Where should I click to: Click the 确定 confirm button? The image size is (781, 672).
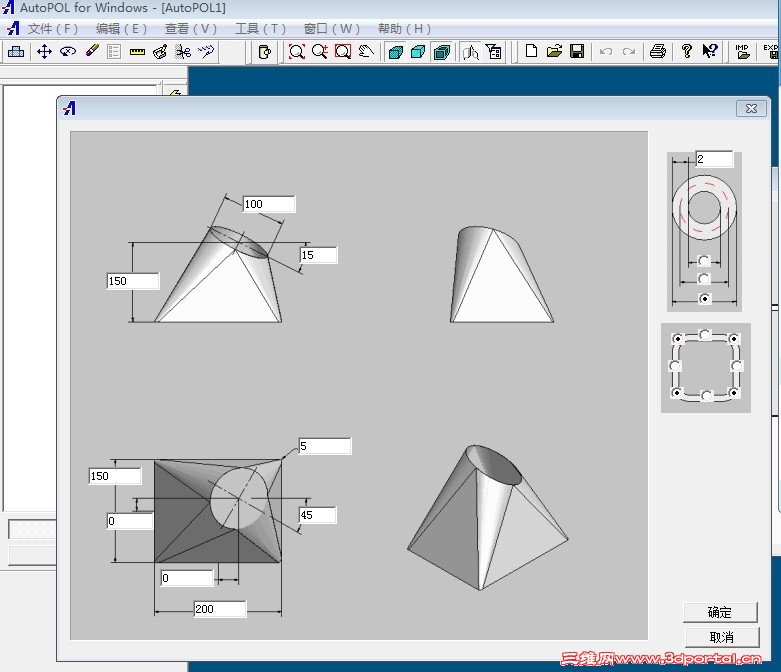[720, 612]
